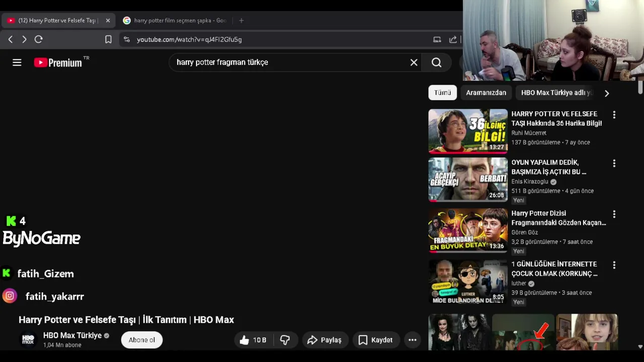Open options for Harry Potter Dizisi video
This screenshot has width=644, height=362.
point(614,214)
